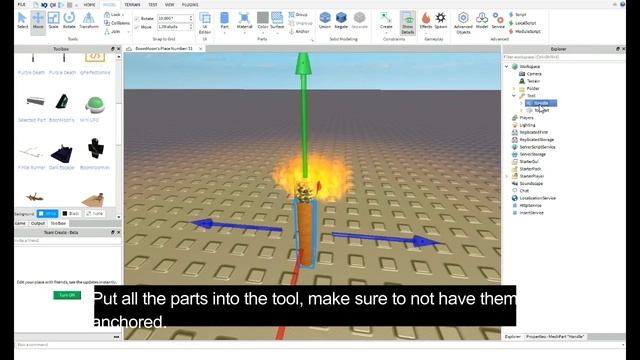The height and width of the screenshot is (360, 640).
Task: Click the Explorer filter workspace field
Action: pyautogui.click(x=563, y=58)
